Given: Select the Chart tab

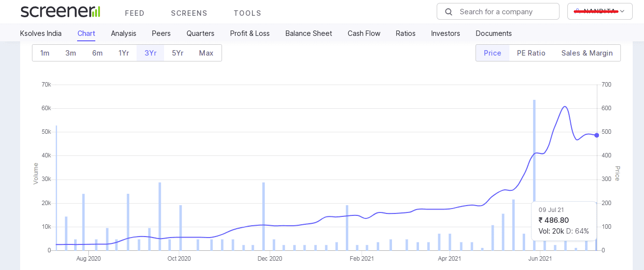Looking at the screenshot, I should click(86, 33).
